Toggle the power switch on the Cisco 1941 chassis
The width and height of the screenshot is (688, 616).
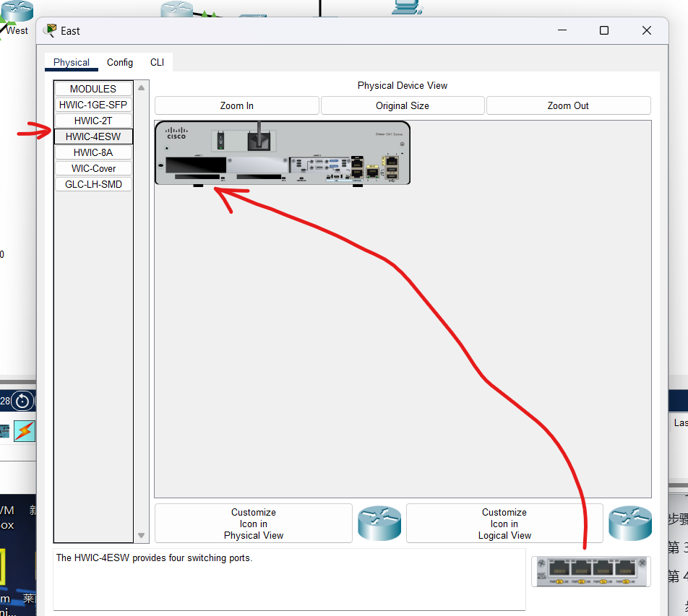pos(220,139)
